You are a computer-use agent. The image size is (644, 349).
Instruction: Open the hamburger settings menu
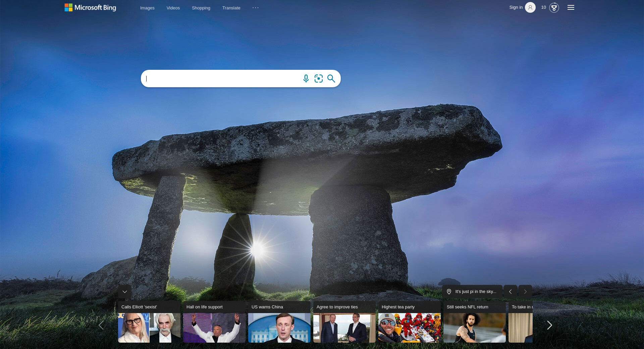coord(571,7)
